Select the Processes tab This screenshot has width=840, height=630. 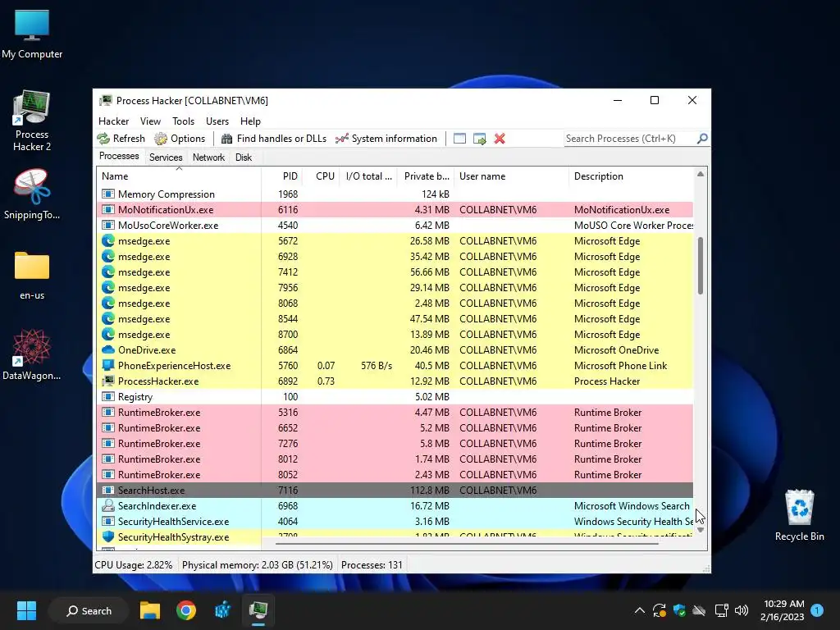pos(119,156)
